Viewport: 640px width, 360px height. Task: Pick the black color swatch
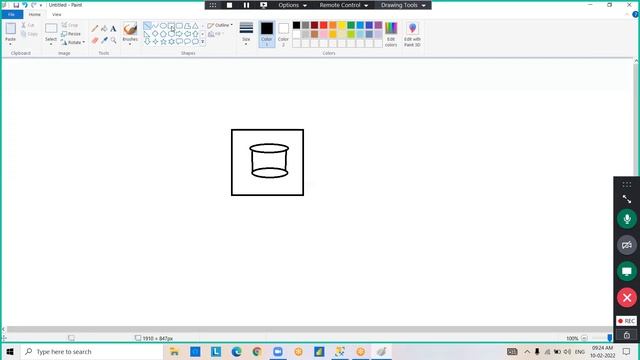(x=296, y=25)
